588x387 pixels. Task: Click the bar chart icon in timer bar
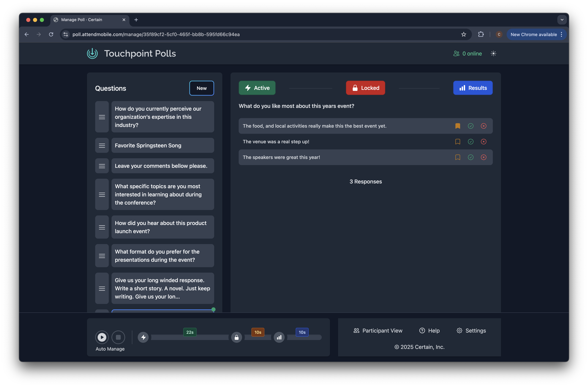tap(279, 337)
